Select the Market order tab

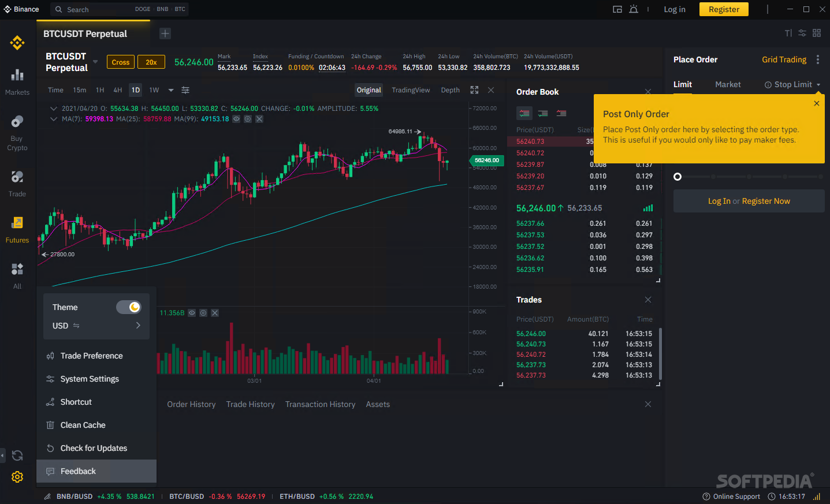pyautogui.click(x=728, y=85)
